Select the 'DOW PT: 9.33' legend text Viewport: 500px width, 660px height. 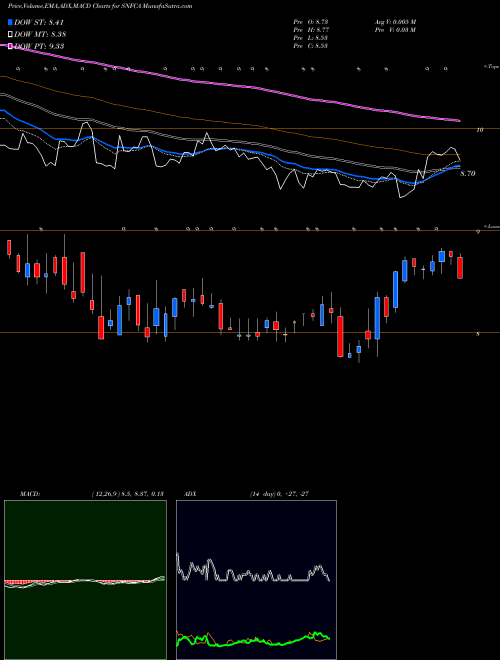point(39,46)
